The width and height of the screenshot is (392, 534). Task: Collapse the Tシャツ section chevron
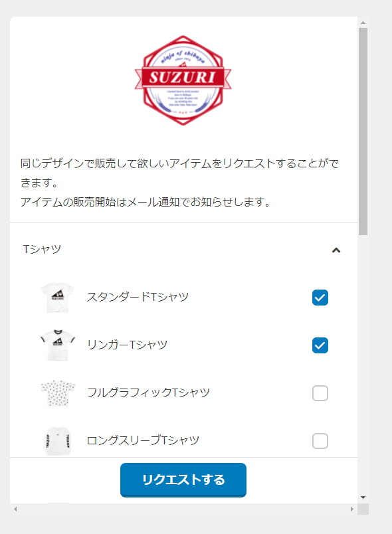click(336, 250)
